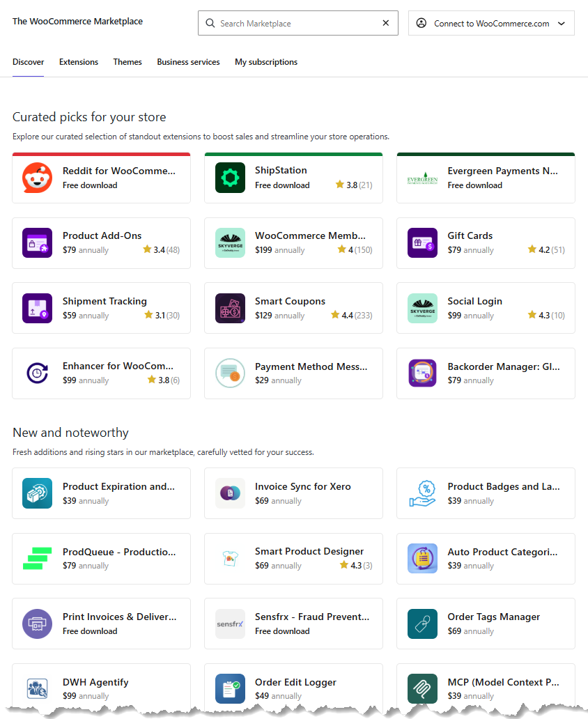Click the 3.4 (48) Product Add-Ons rating
588x719 pixels.
point(161,250)
